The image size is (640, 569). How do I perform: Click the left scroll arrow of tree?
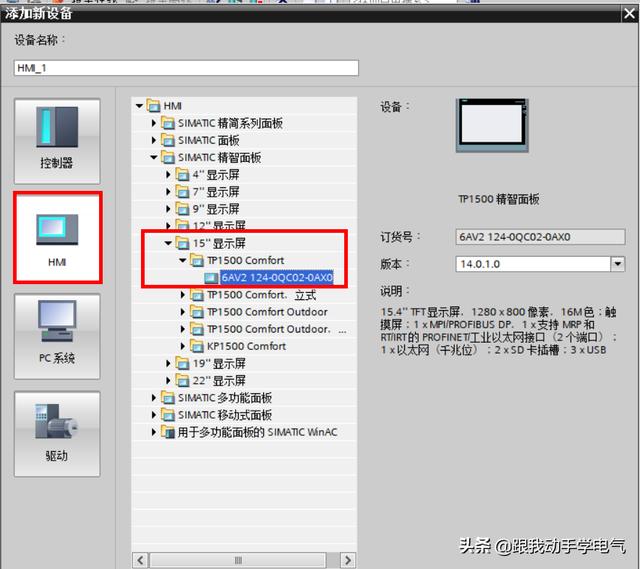140,560
